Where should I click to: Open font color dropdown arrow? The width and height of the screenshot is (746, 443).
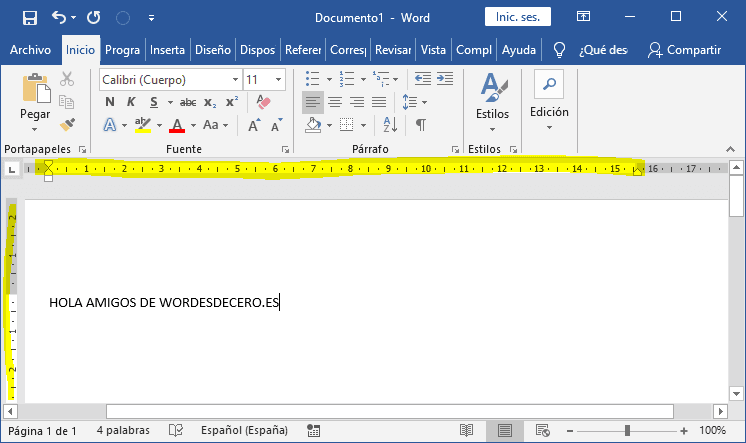[x=193, y=126]
